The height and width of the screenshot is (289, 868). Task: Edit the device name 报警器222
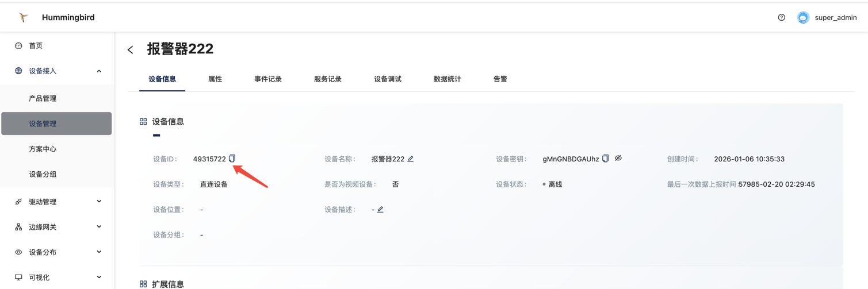pos(411,159)
